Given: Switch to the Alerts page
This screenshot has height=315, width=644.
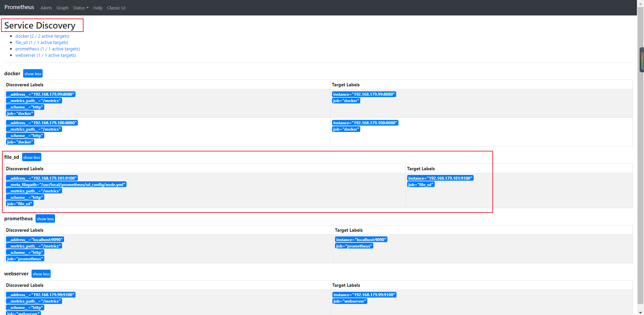Looking at the screenshot, I should coord(46,8).
